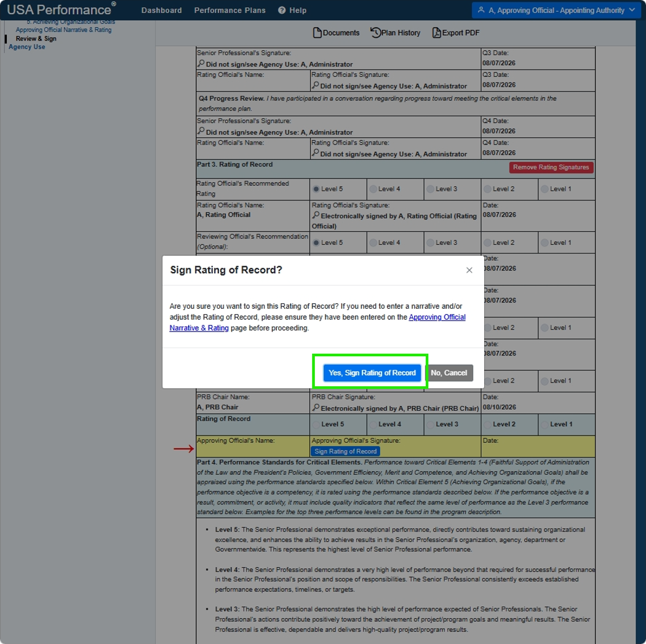Open the Dashboard menu item
This screenshot has width=646, height=644.
point(161,10)
